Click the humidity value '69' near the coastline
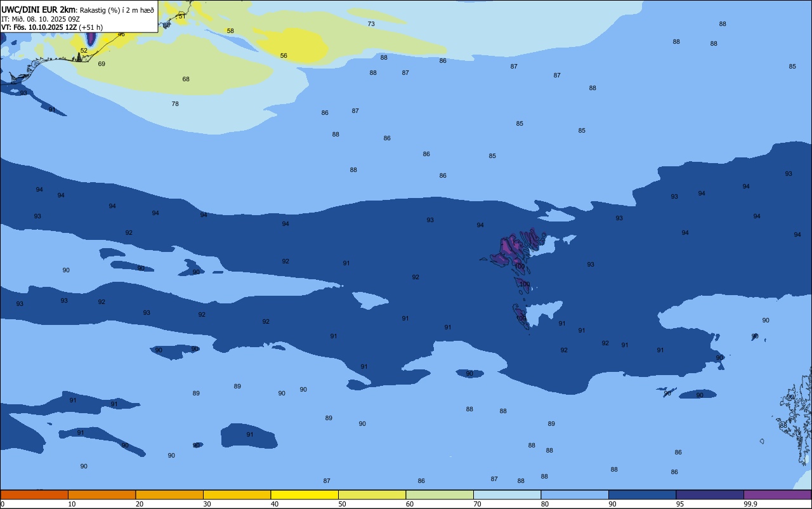This screenshot has height=509, width=812. pos(101,64)
